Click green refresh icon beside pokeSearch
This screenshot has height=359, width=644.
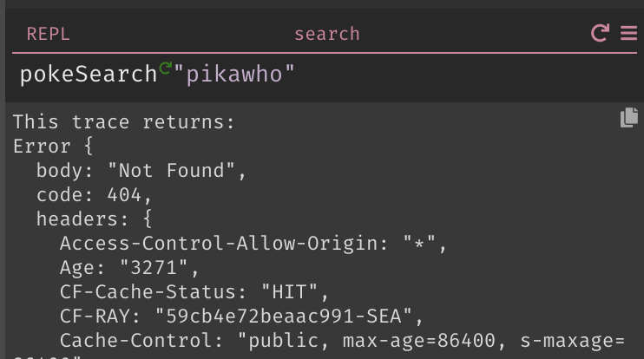pos(165,69)
